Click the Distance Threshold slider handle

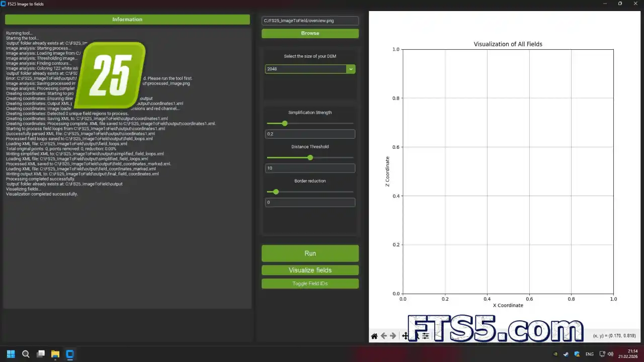(310, 158)
